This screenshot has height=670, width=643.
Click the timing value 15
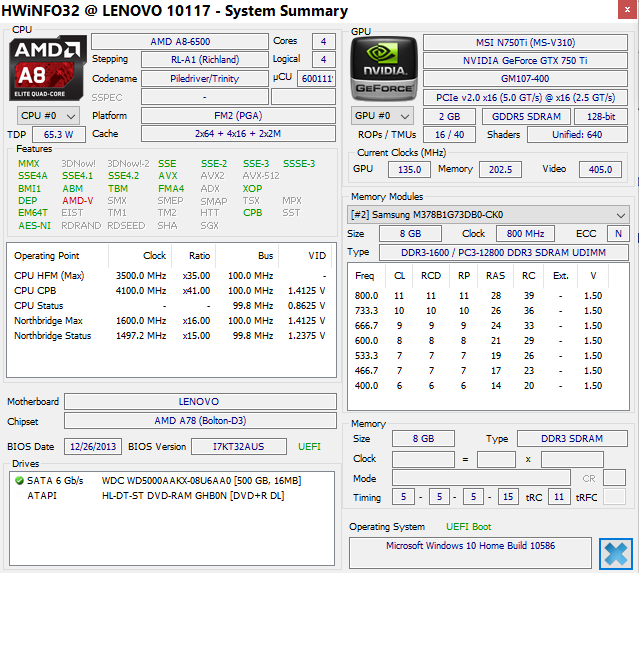coord(508,497)
